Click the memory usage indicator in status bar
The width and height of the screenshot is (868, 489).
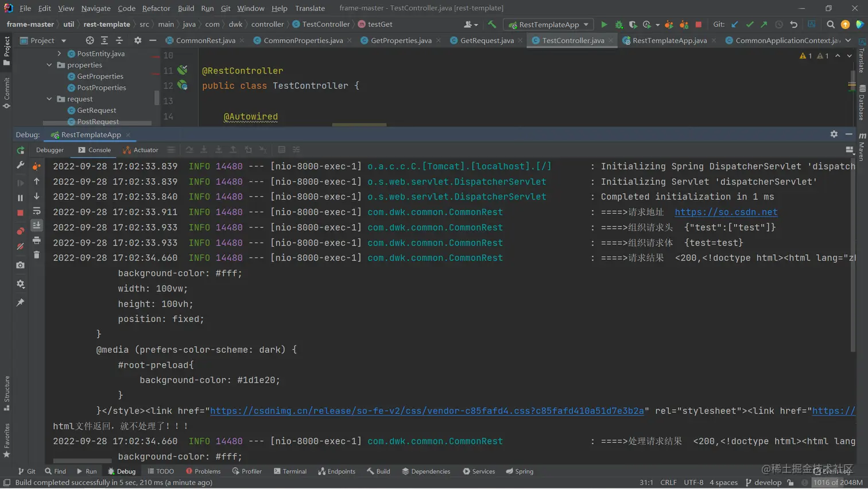pos(838,483)
